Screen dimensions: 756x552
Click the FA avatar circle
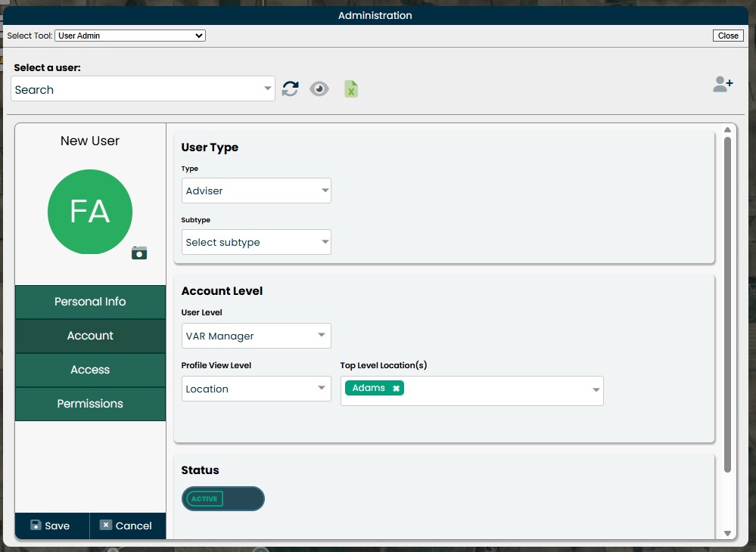(x=90, y=212)
